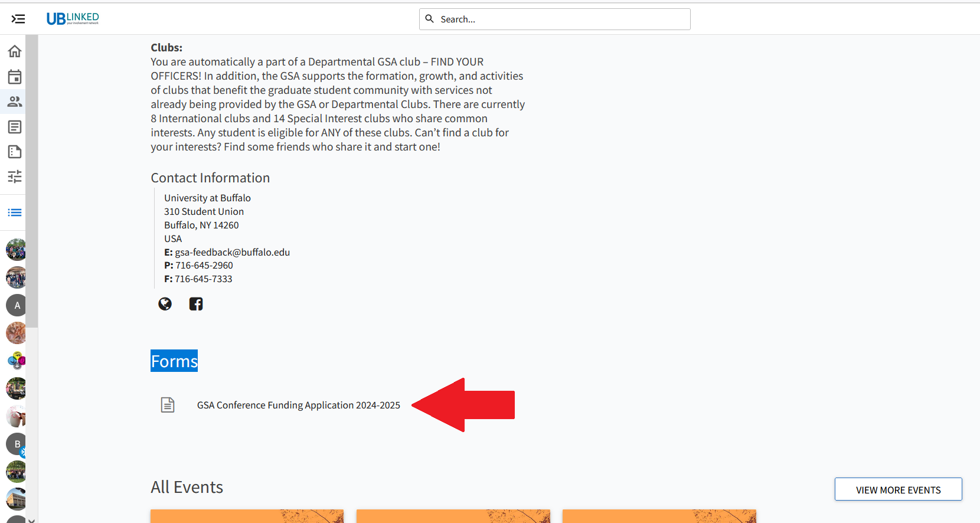
Task: Open the Forms document icon in sidebar
Action: click(15, 152)
